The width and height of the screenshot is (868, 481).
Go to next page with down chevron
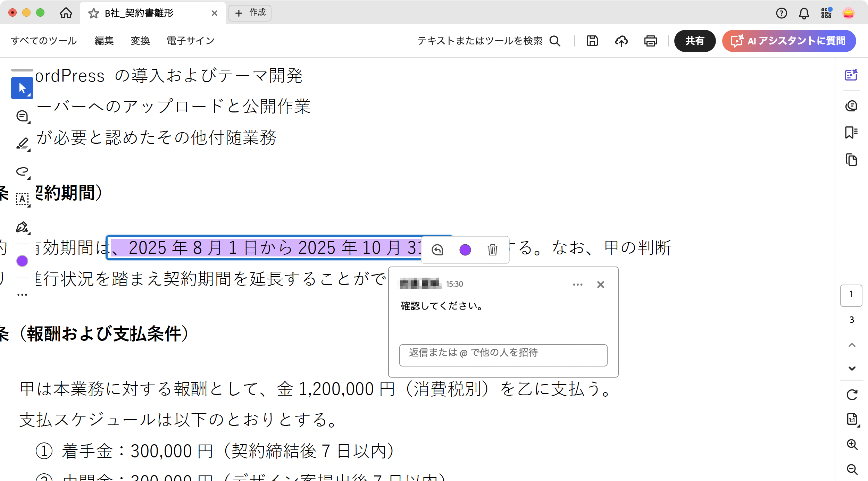click(852, 368)
